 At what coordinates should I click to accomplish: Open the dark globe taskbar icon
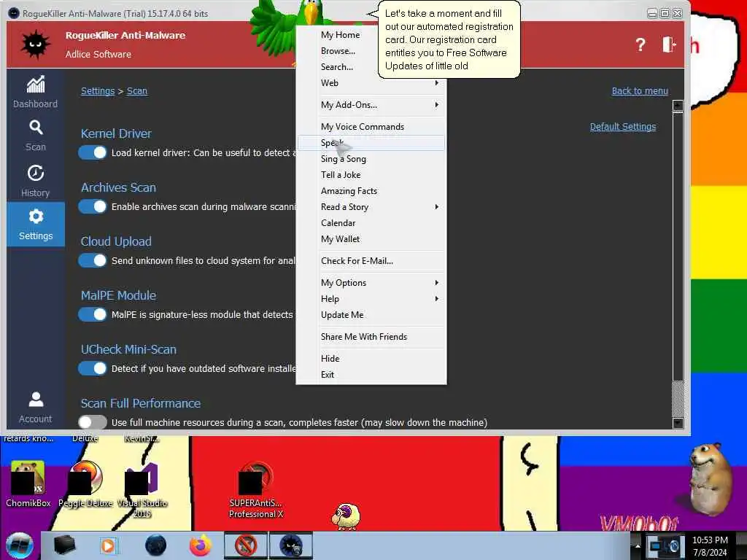156,545
